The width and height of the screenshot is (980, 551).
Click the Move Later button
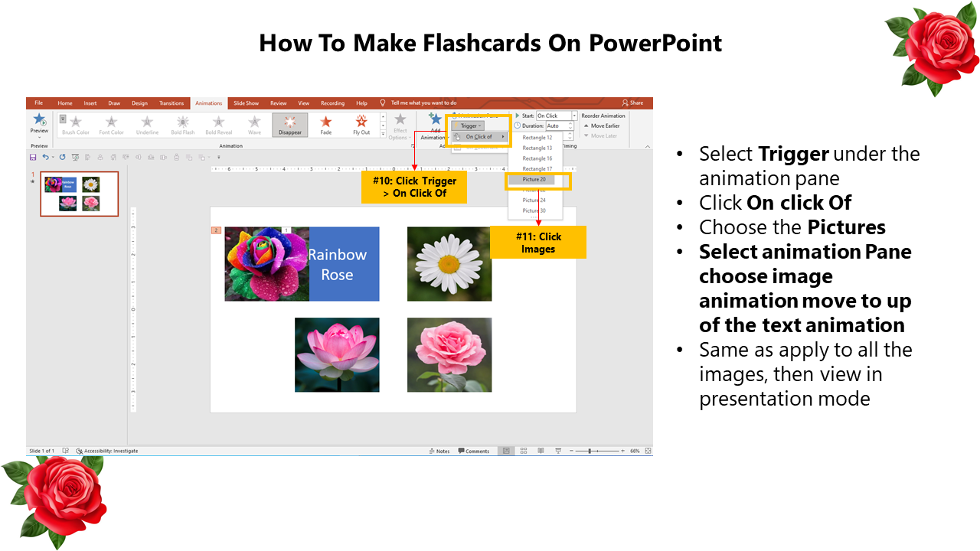(600, 135)
